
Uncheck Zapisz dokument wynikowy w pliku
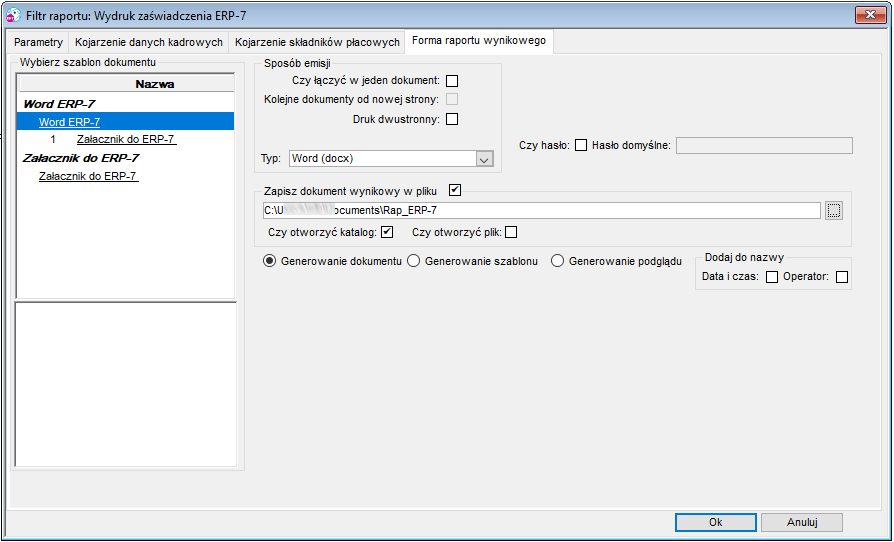point(454,190)
